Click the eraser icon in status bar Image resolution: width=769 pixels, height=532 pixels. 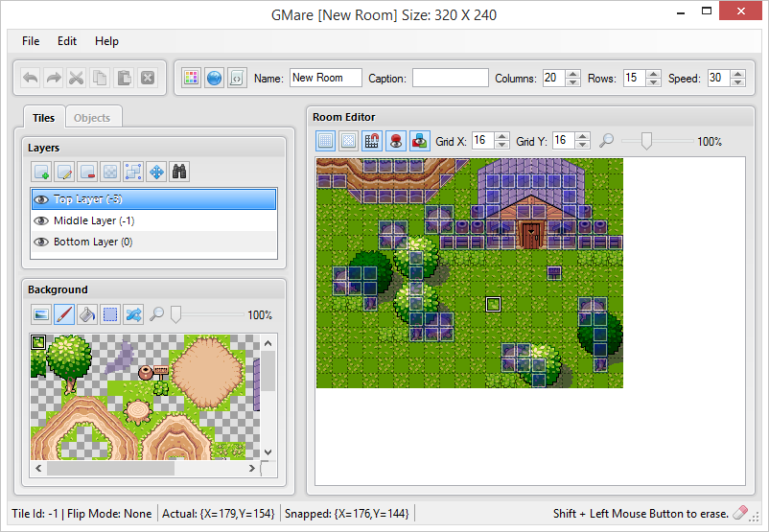[740, 513]
